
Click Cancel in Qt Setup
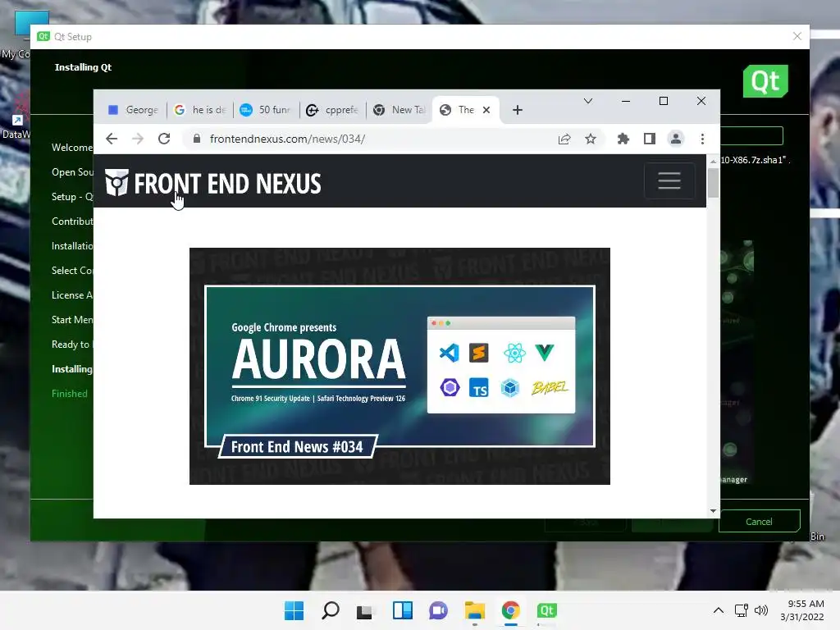[759, 521]
